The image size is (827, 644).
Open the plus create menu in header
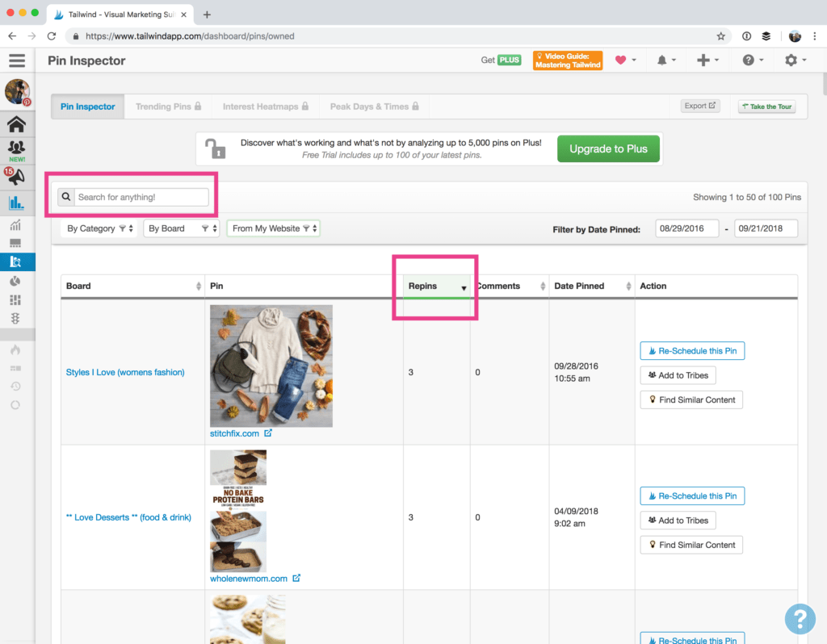click(703, 60)
